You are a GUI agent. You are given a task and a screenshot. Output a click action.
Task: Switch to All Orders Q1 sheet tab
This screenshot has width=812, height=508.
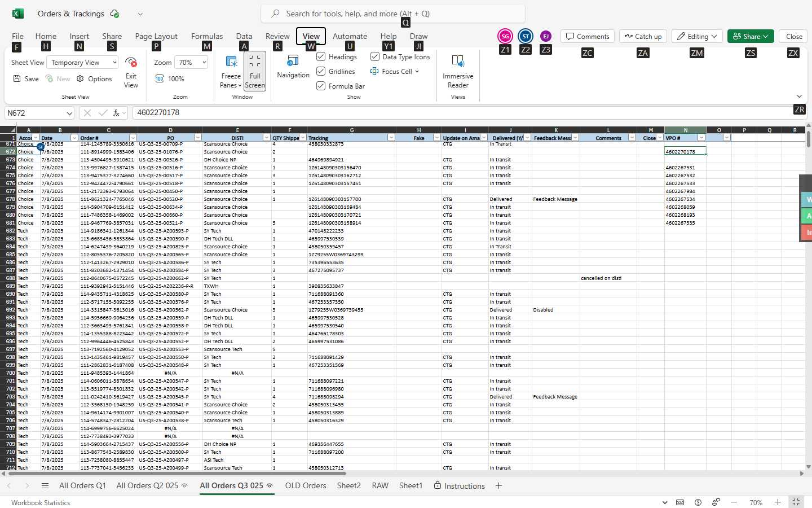[82, 485]
